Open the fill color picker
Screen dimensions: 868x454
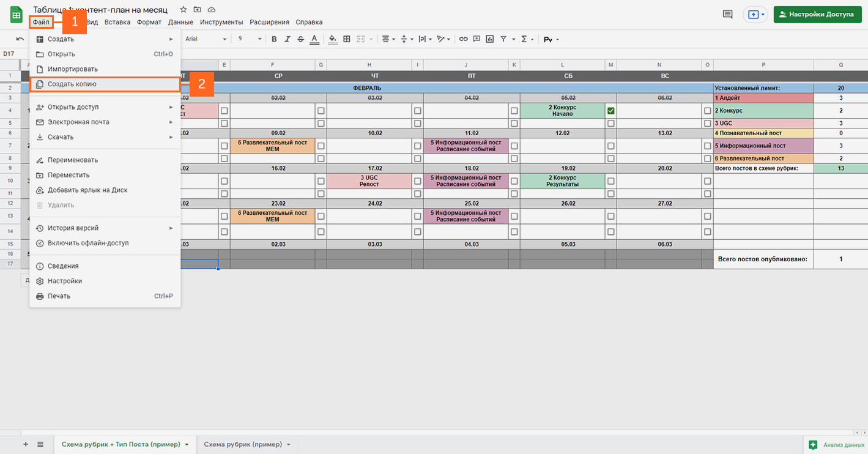(x=332, y=39)
